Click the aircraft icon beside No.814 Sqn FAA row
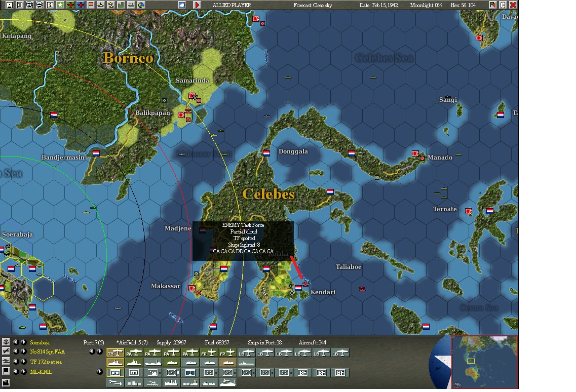 [6, 351]
